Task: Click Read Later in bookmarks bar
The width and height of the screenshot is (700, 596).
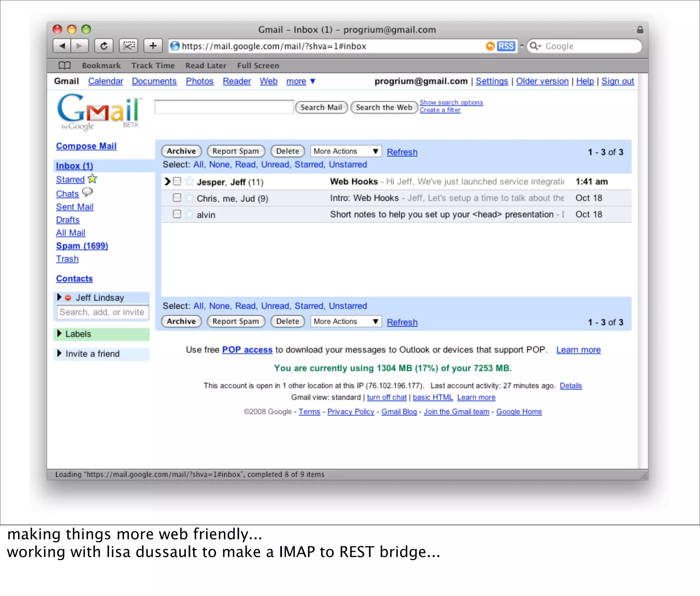Action: tap(206, 65)
